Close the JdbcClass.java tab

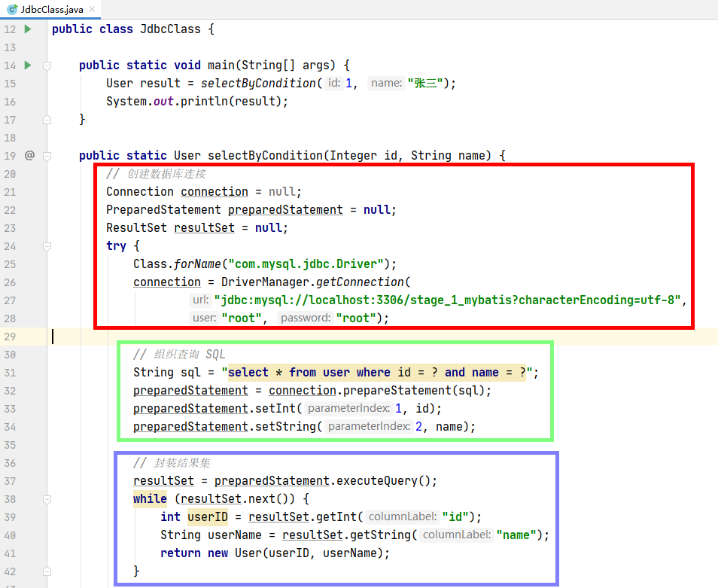[92, 9]
